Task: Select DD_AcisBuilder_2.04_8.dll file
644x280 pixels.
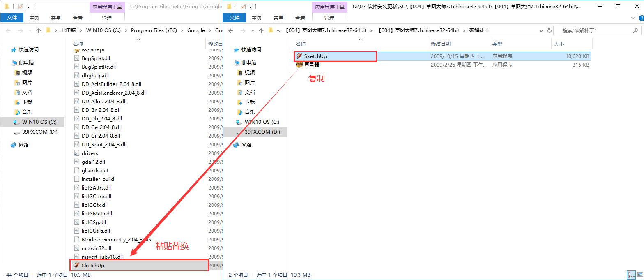Action: pos(111,84)
